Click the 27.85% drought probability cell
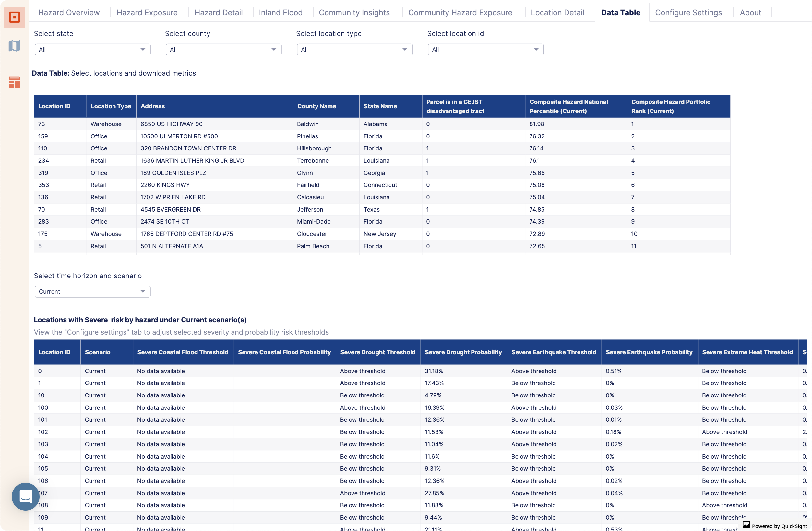Viewport: 812px width, 531px height. [464, 493]
